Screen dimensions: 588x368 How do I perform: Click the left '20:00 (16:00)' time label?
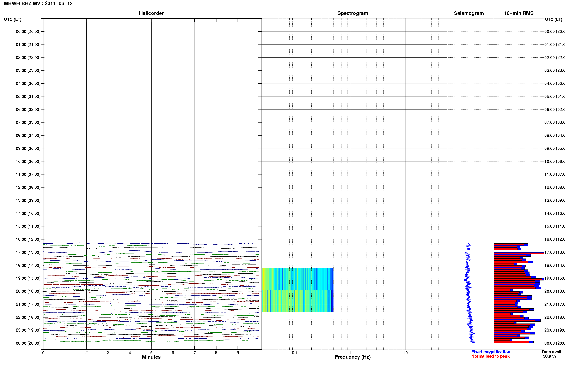coord(28,291)
